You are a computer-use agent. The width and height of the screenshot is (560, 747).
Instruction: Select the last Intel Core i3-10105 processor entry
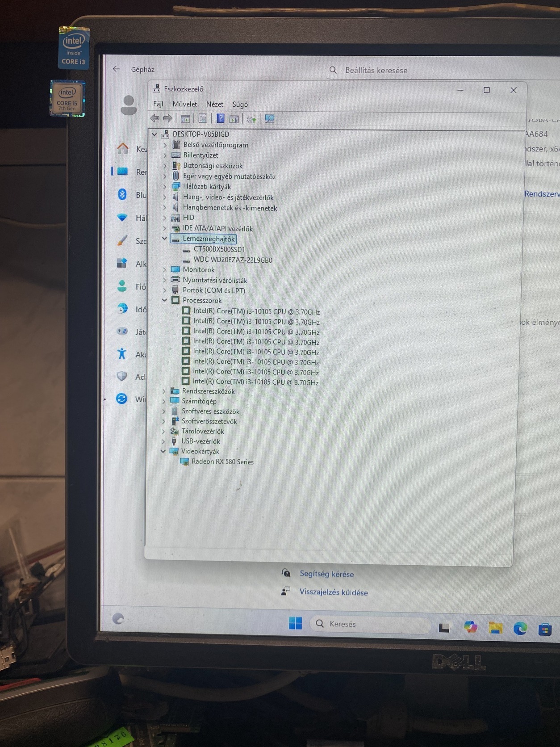click(255, 382)
